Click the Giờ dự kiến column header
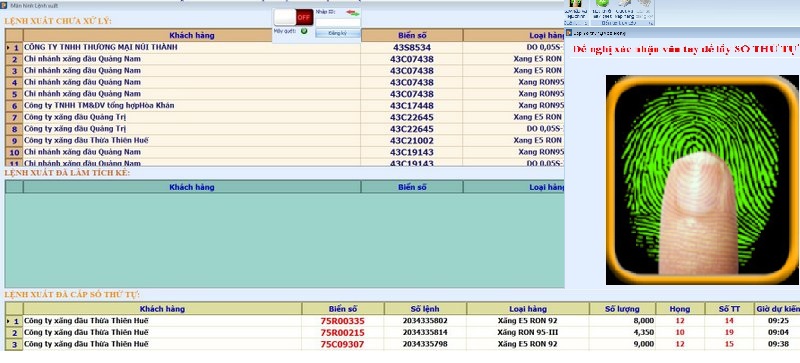The width and height of the screenshot is (800, 363). point(777,308)
